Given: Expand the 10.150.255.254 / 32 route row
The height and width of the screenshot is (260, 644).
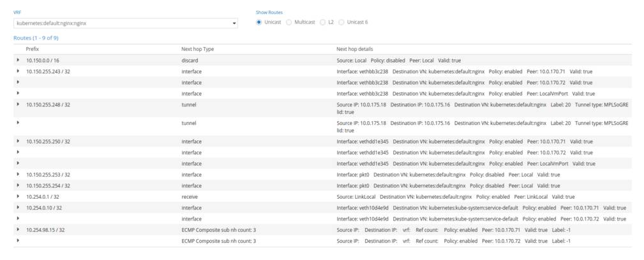Looking at the screenshot, I should [x=18, y=186].
